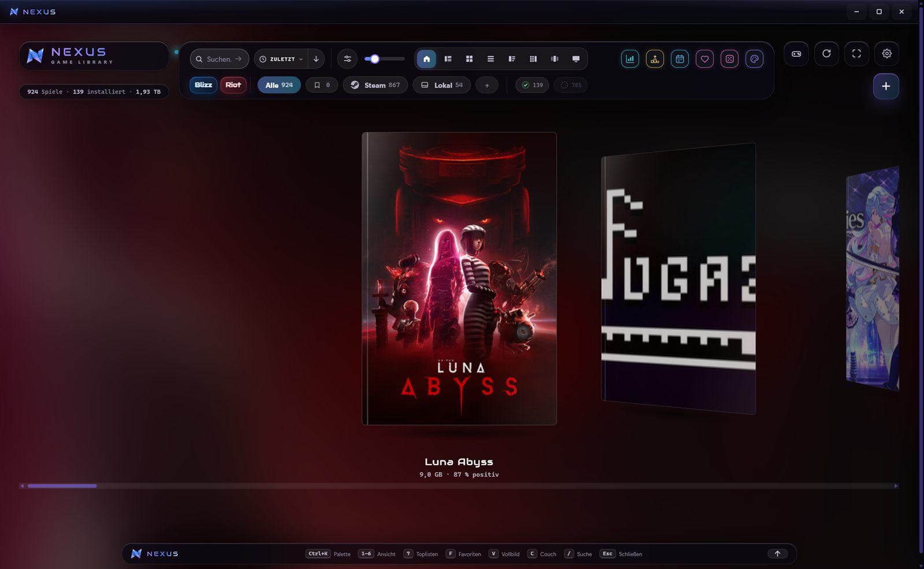Open the theme palette icon
Viewport: 924px width, 569px height.
pos(754,59)
